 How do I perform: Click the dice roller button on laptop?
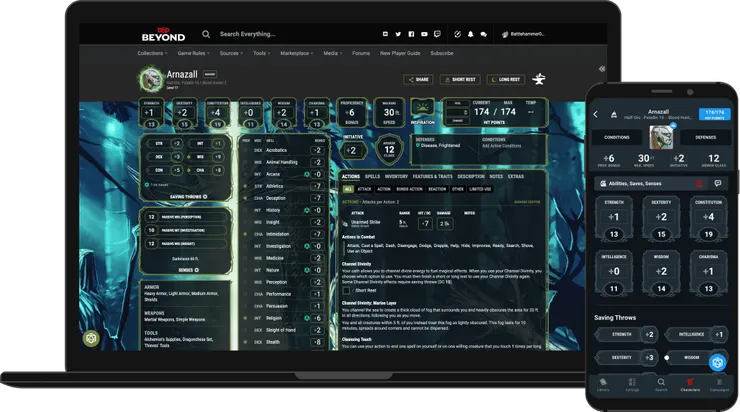pos(91,338)
